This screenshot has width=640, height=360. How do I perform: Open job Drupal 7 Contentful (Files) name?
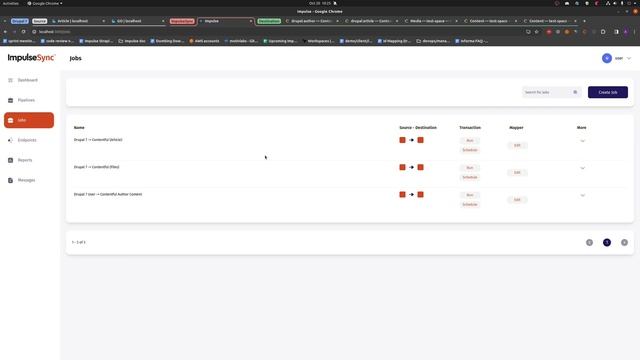pos(96,167)
